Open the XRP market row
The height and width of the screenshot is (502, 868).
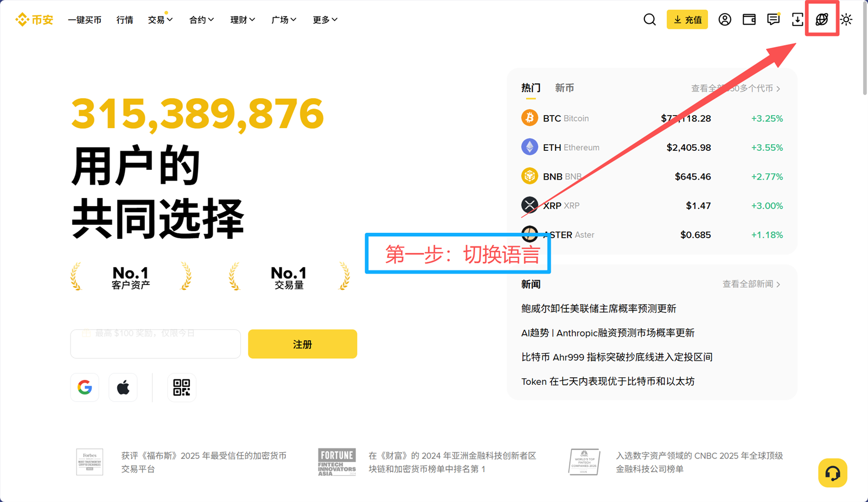pos(652,206)
